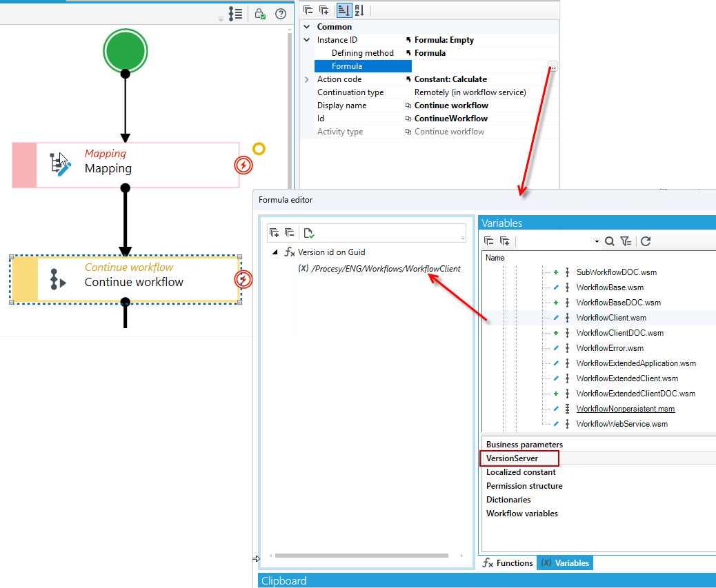The height and width of the screenshot is (588, 716).
Task: Toggle alphabetical A-Z sorting of properties
Action: pos(359,10)
